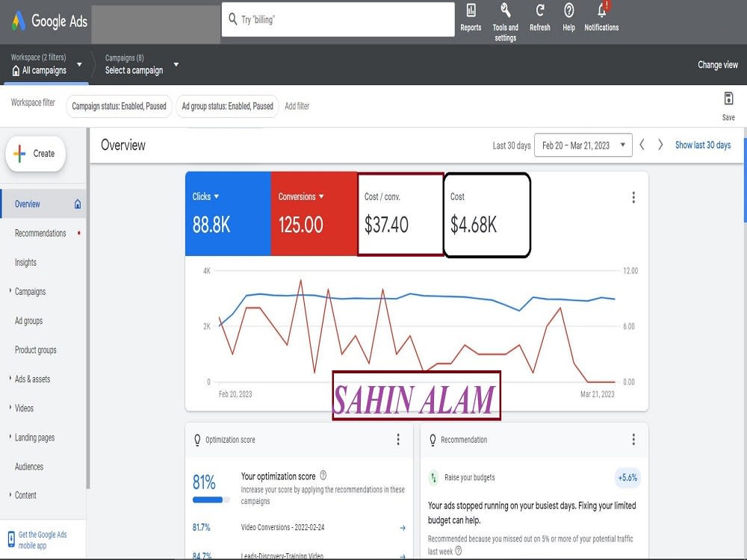Select Overview in the sidebar
747x560 pixels.
point(43,204)
